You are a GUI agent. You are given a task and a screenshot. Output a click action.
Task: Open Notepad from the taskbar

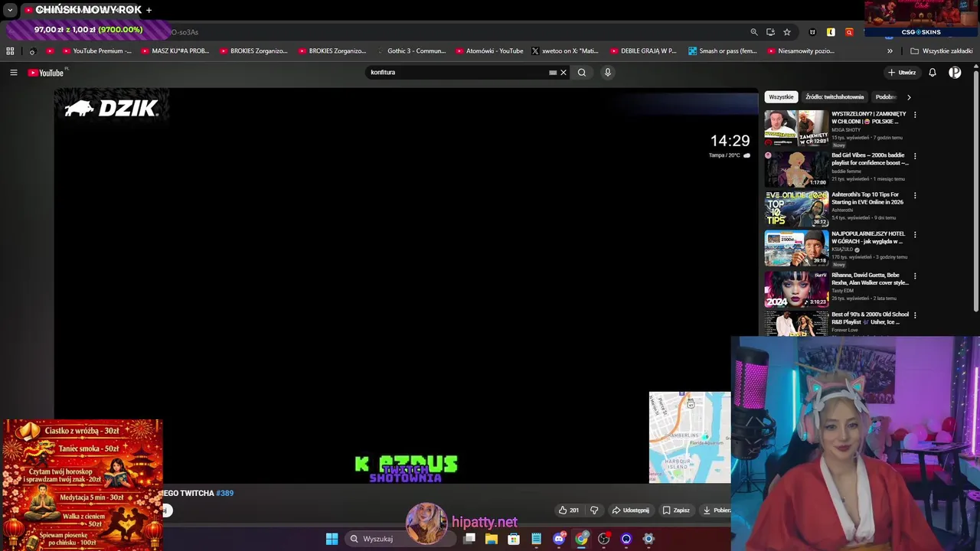click(537, 539)
